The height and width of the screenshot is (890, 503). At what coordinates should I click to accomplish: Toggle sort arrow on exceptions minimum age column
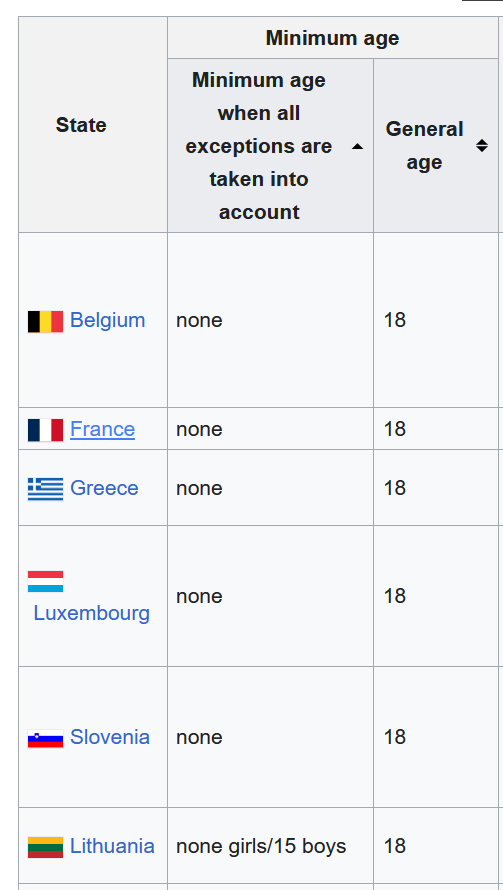click(357, 146)
